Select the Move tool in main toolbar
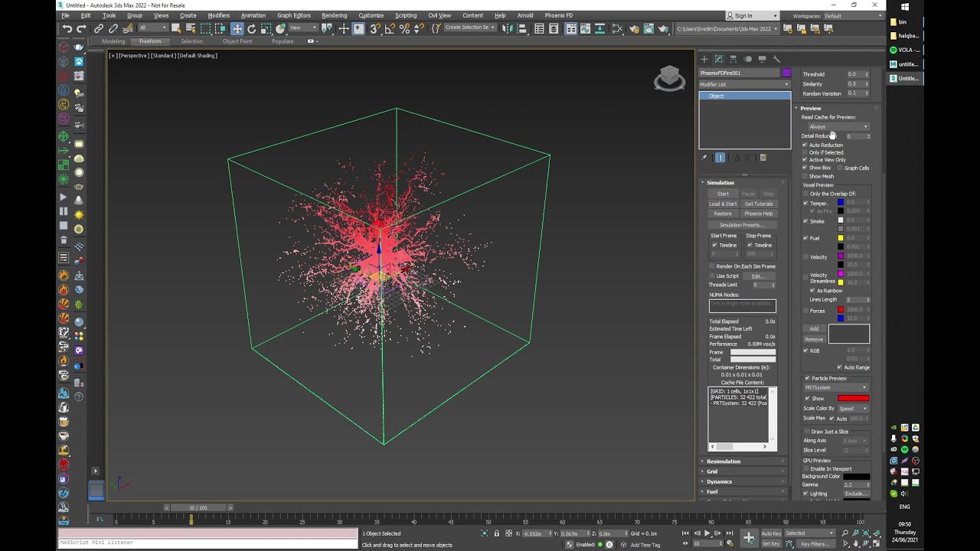The height and width of the screenshot is (551, 980). point(237,28)
